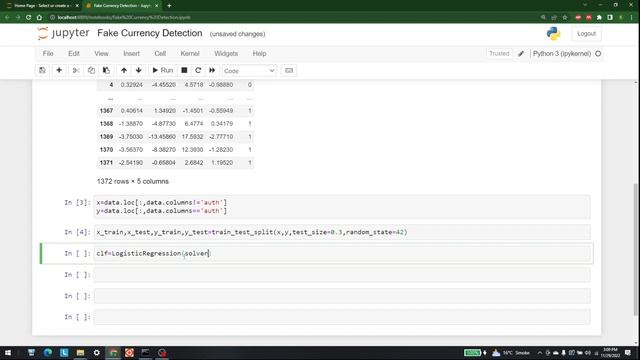Click the Jupyter logo
This screenshot has height=360, width=640.
tap(63, 33)
